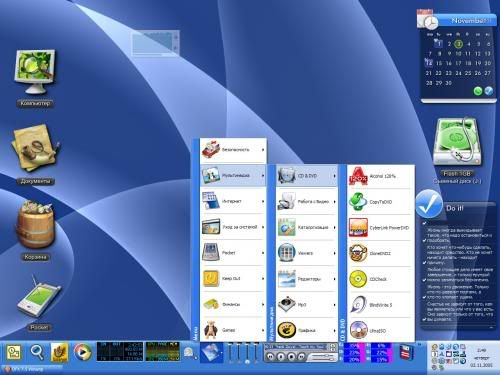
Task: Expand the Интернет submenu arrow
Action: click(263, 201)
